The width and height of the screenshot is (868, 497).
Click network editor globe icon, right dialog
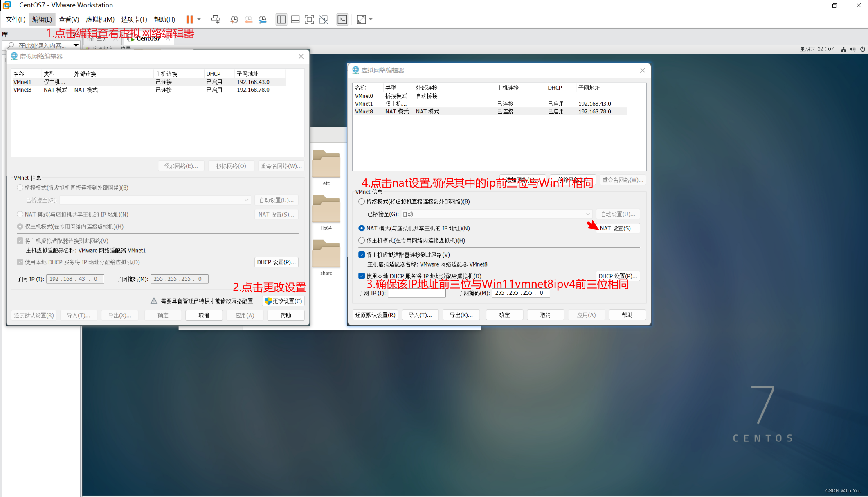click(x=356, y=70)
